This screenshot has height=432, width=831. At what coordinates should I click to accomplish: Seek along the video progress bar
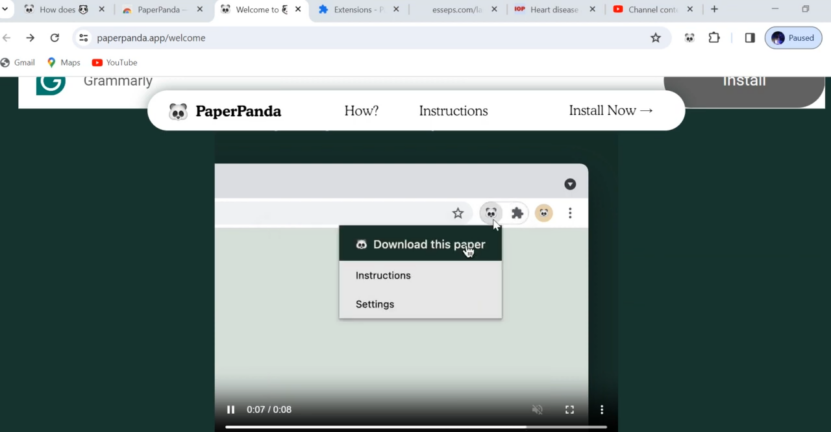416,427
